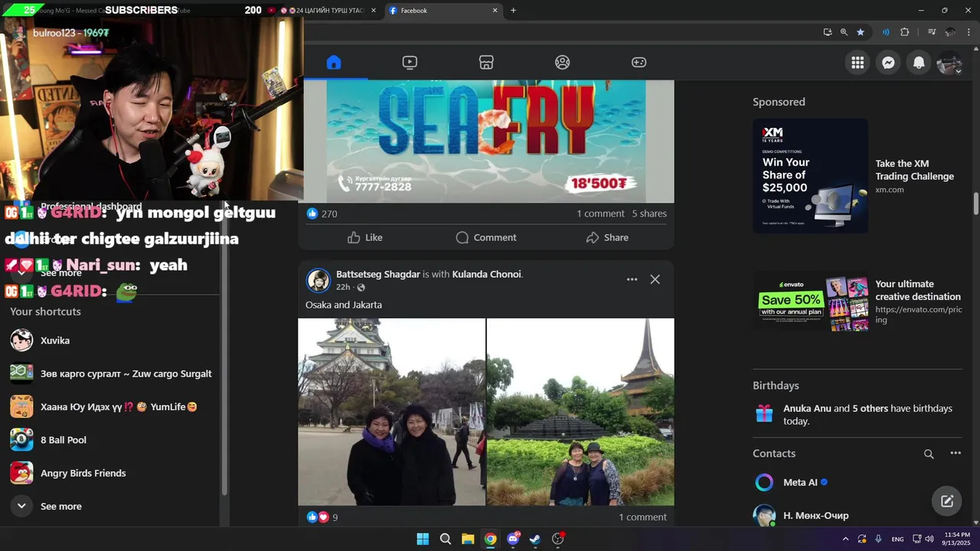Viewport: 980px width, 551px height.
Task: Toggle bookmark star for page
Action: pos(861,32)
